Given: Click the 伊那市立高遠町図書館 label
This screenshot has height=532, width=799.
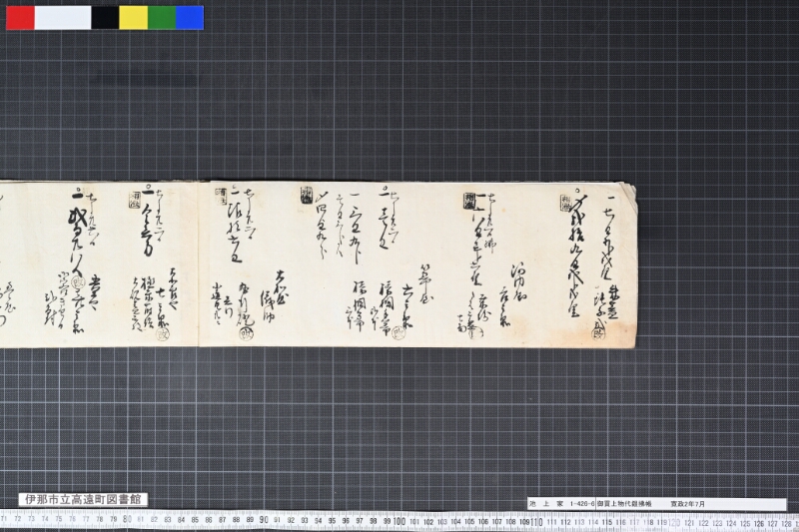Looking at the screenshot, I should coord(83,499).
